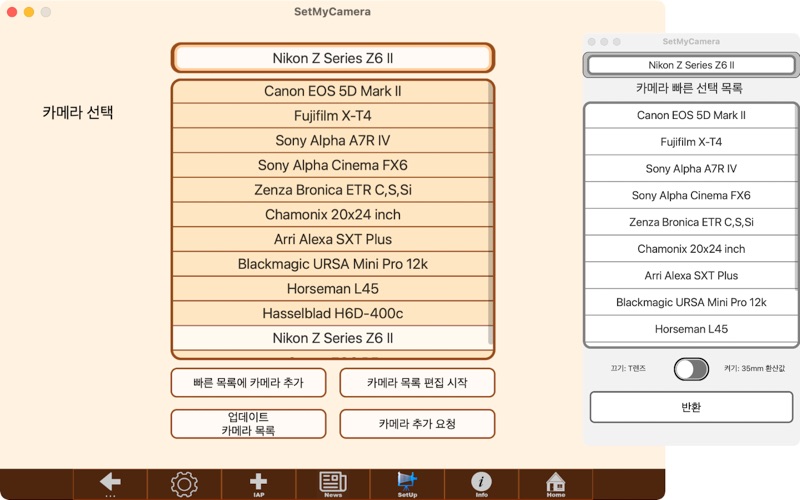This screenshot has height=500, width=800.
Task: Choose Chamonix 20x24 inch in quick list
Action: point(691,249)
